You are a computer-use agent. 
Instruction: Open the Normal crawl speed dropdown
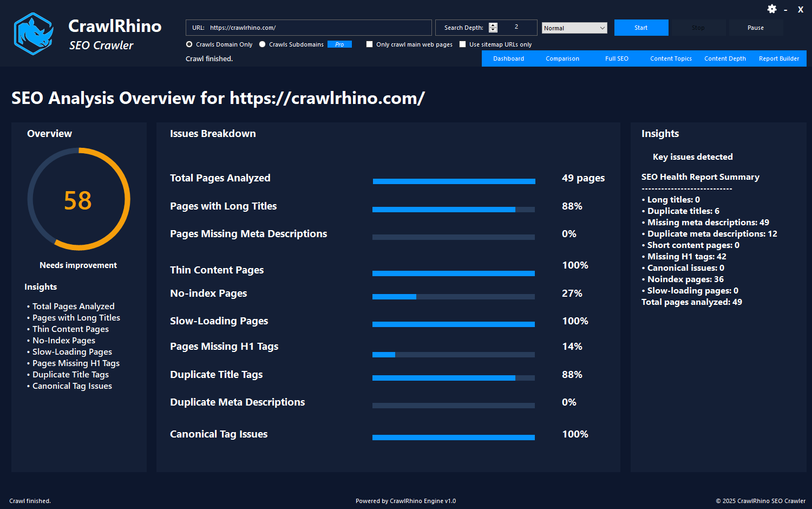tap(574, 27)
